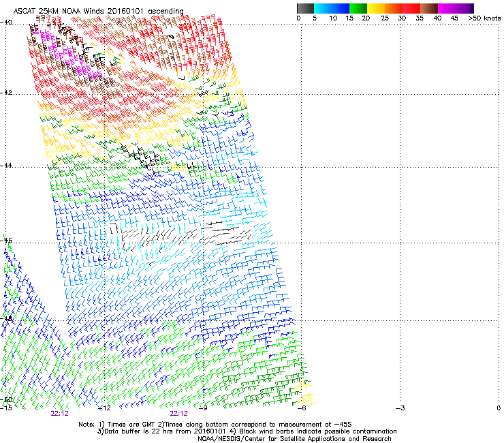Click the -44 latitude axis label

click(x=6, y=165)
